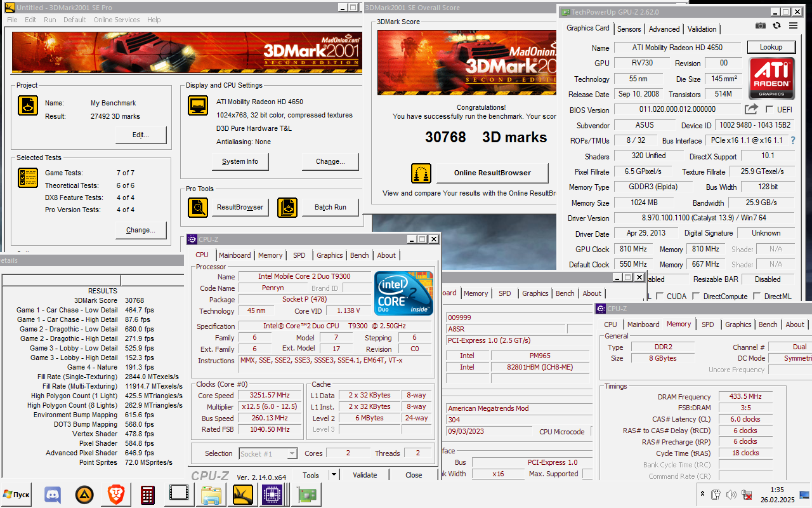Select the Advanced Pixel Shader result row
Viewport: 812px width, 508px height.
tap(92, 453)
